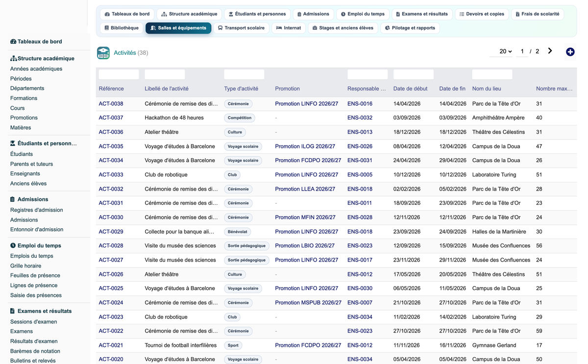Sort by Date de fin column header

coord(452,89)
